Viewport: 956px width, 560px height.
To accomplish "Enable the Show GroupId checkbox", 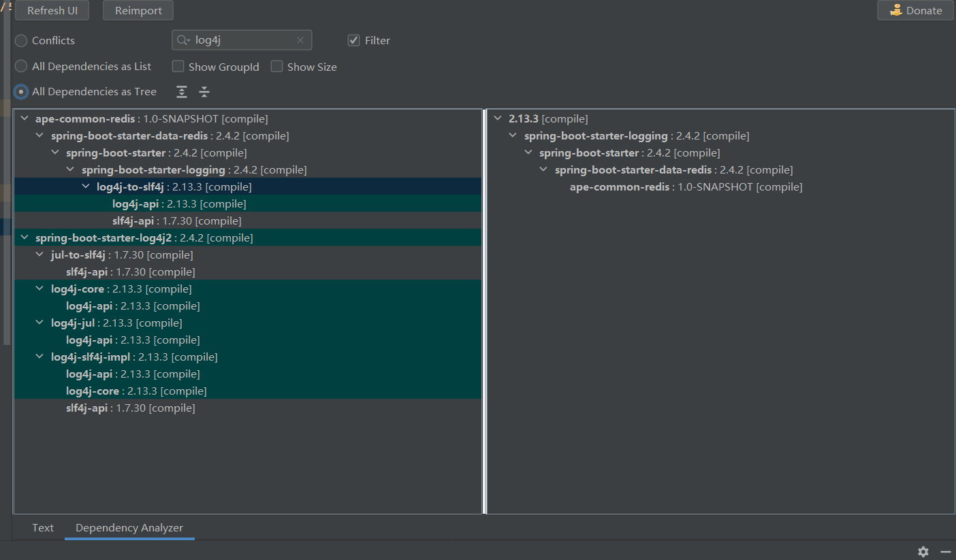I will pyautogui.click(x=178, y=66).
